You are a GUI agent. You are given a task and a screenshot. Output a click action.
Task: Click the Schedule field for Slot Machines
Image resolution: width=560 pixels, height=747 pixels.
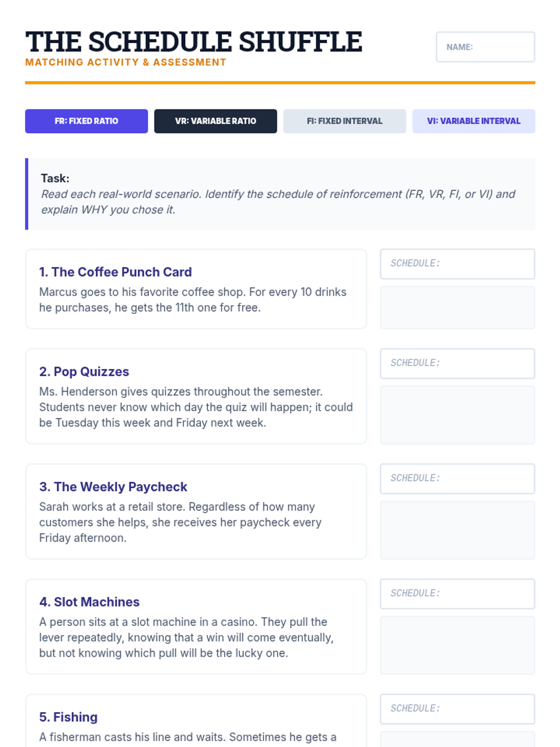[x=457, y=594]
